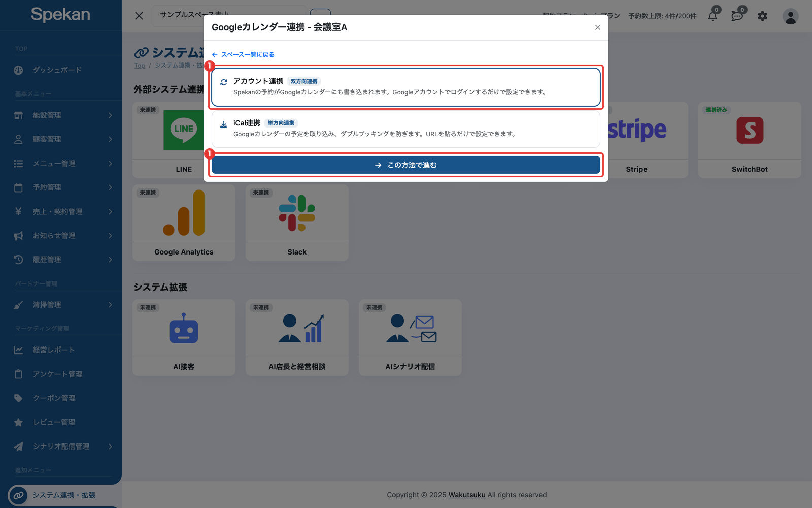The image size is (812, 508).
Task: Open the user profile avatar
Action: coord(790,16)
